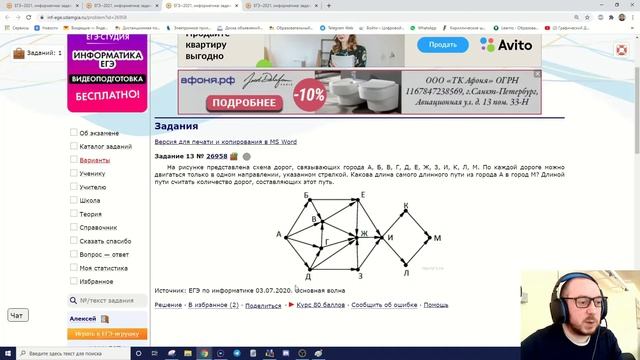Click the Продать button in Avito ad
Viewport: 640px width, 360px height.
(443, 44)
